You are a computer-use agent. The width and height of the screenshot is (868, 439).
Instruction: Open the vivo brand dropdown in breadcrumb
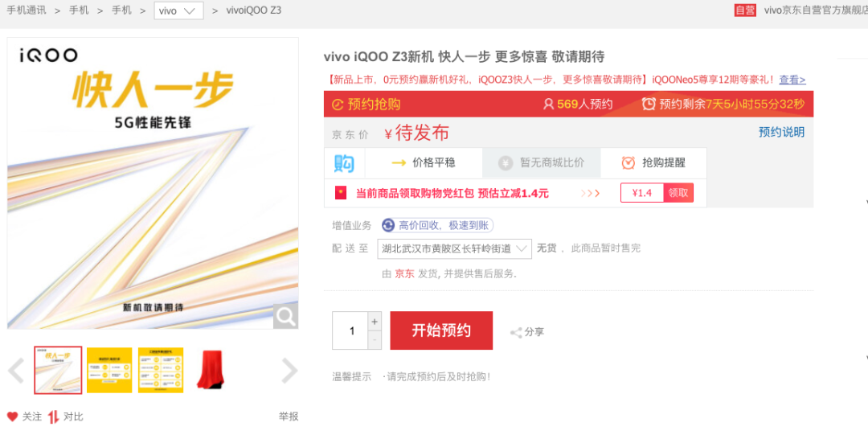point(178,10)
